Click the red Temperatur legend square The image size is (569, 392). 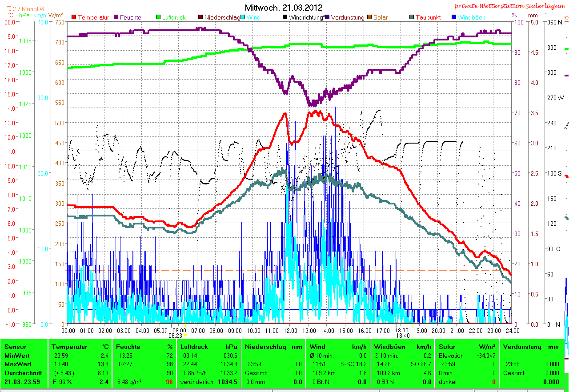point(74,17)
